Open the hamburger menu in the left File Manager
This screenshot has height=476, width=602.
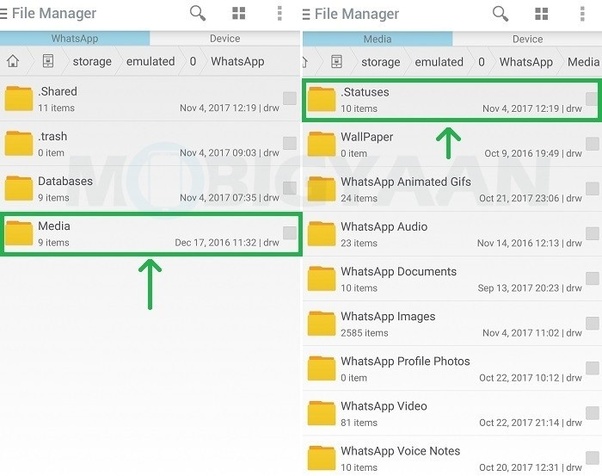[3, 14]
